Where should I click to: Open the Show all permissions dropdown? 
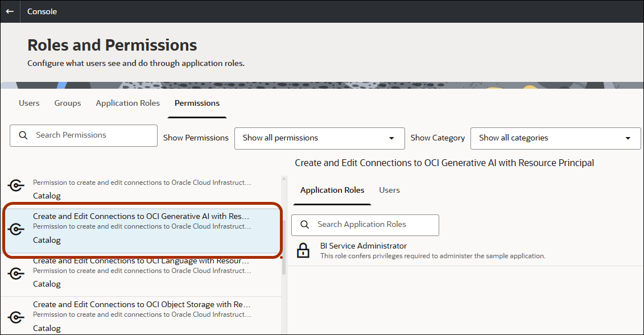(x=320, y=138)
